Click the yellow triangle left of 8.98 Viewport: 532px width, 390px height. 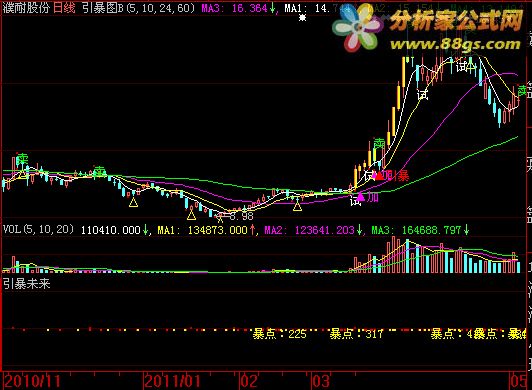tap(191, 215)
